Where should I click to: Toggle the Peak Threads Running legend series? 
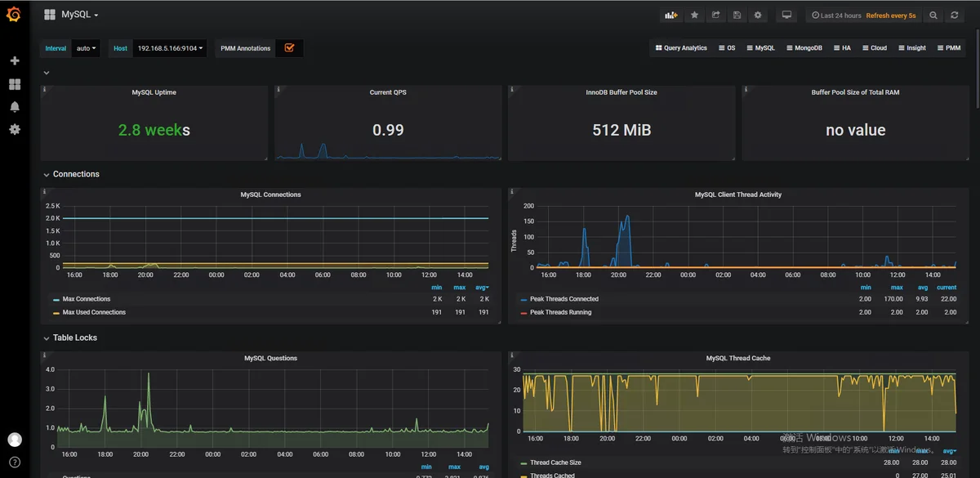tap(560, 312)
